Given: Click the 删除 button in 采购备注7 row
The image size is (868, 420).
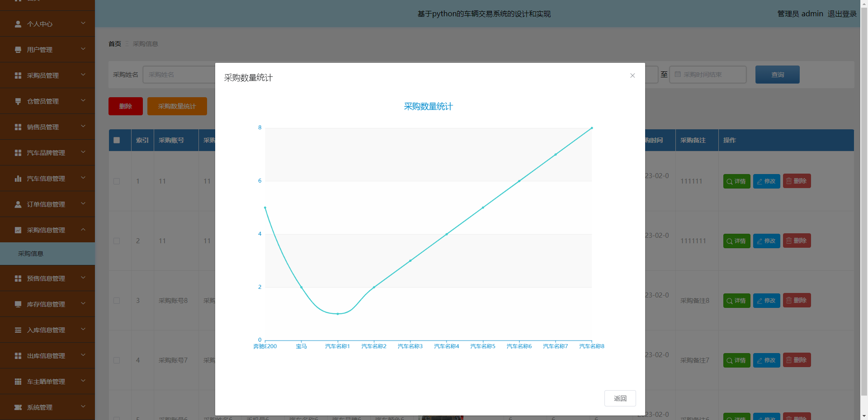Looking at the screenshot, I should click(x=797, y=360).
